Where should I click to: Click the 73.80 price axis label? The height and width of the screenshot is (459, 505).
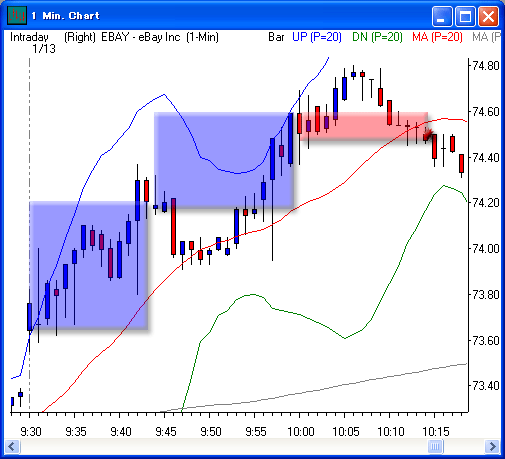[486, 295]
